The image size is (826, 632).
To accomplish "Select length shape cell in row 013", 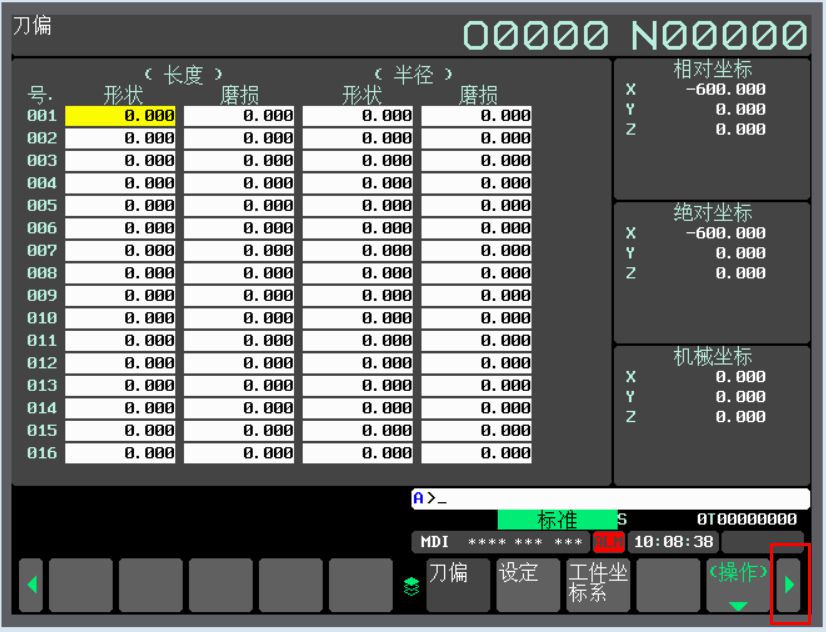I will click(x=120, y=386).
